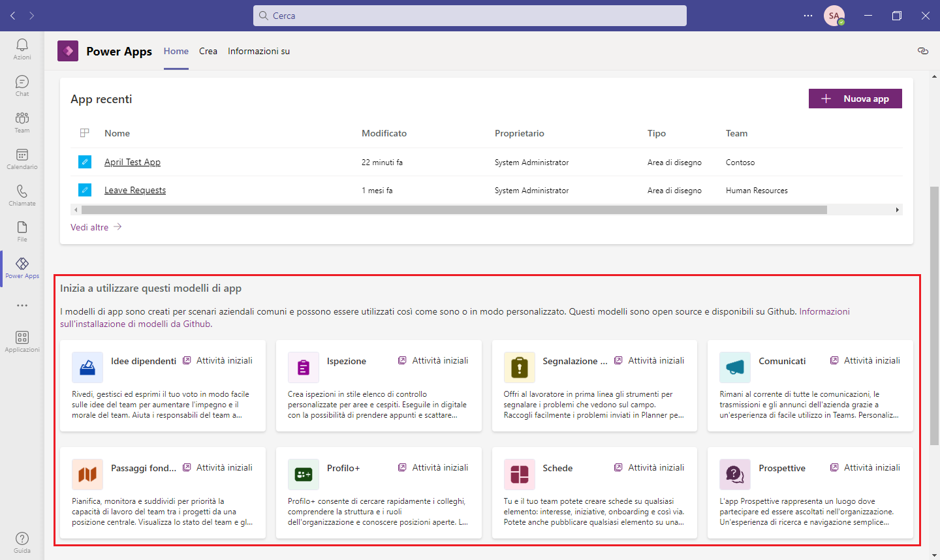Click the '1 mesi fa' cell

(377, 191)
